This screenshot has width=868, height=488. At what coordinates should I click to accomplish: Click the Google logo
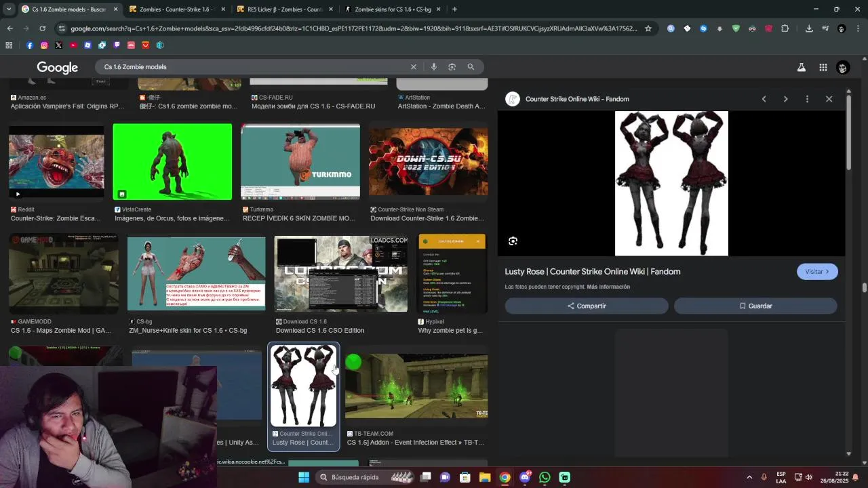pos(58,68)
